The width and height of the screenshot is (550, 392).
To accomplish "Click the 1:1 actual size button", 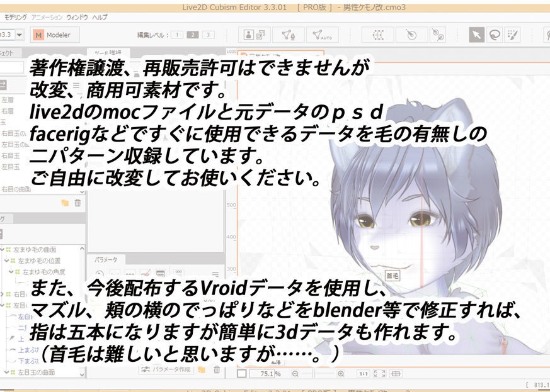I will tap(364, 374).
